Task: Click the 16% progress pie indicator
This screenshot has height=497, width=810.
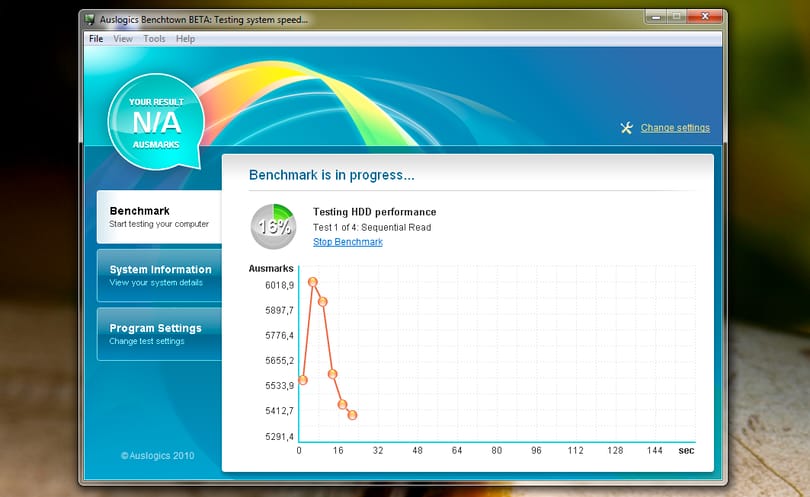Action: (x=274, y=226)
